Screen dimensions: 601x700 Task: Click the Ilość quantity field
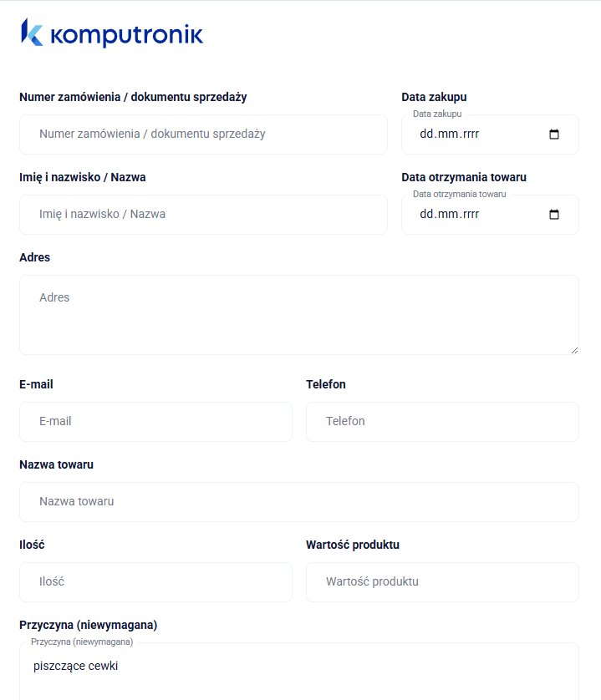tap(155, 582)
